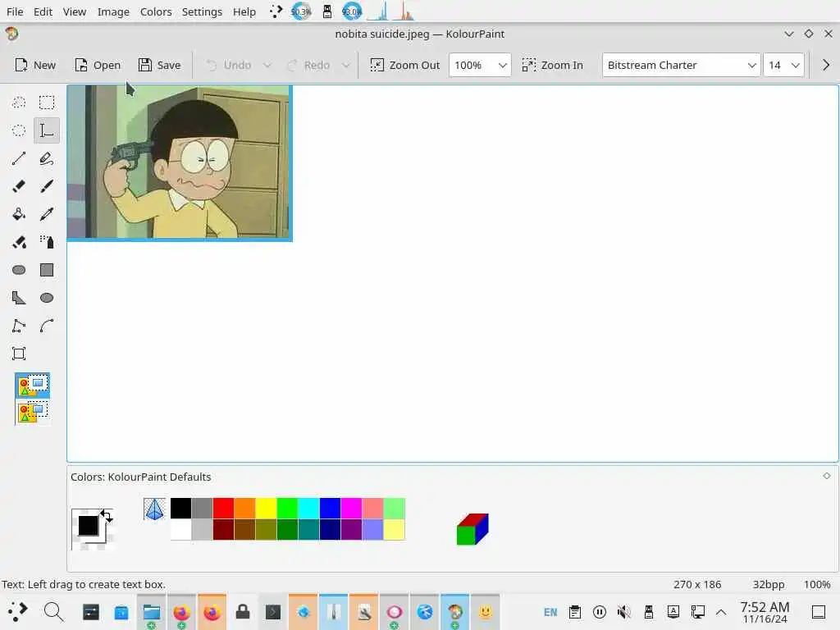Click the black foreground color box
840x630 pixels.
(x=89, y=525)
